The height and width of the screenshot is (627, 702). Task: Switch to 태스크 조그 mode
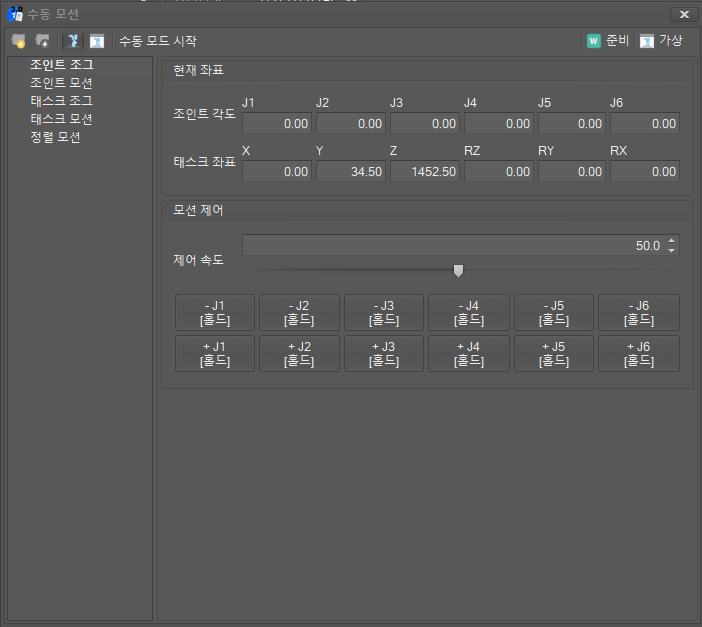coord(61,101)
